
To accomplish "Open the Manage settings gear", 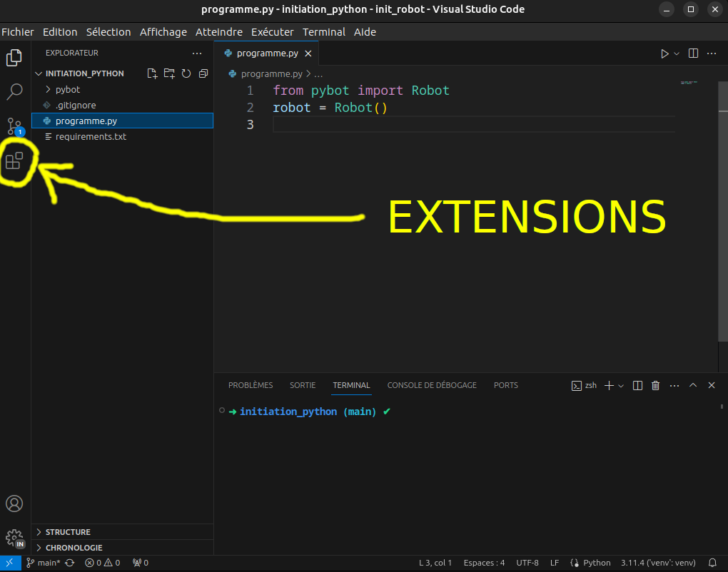I will tap(15, 538).
